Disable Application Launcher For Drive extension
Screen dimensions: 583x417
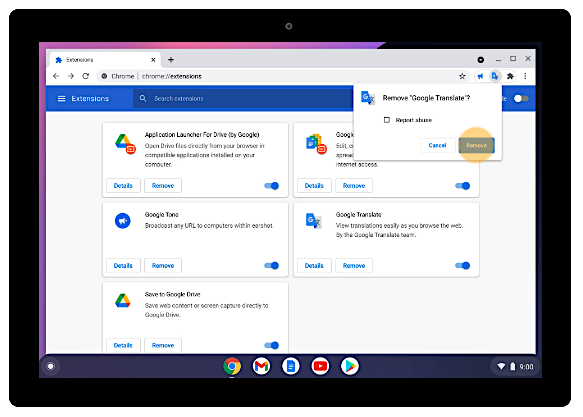[x=271, y=186]
